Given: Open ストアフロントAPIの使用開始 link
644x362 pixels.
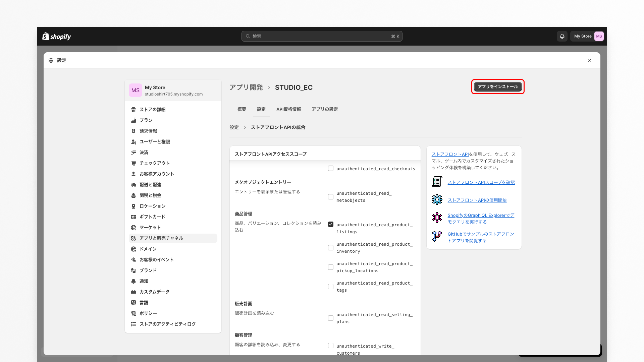Looking at the screenshot, I should tap(477, 200).
